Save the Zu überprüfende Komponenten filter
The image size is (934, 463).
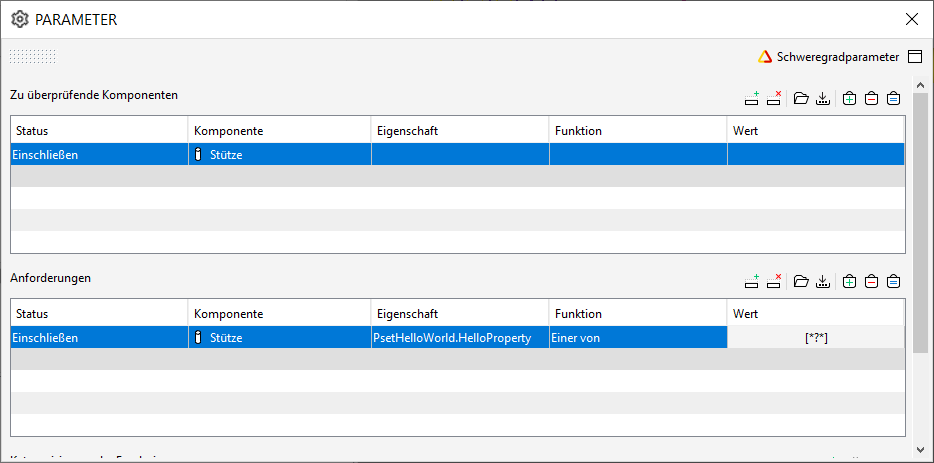(x=823, y=98)
